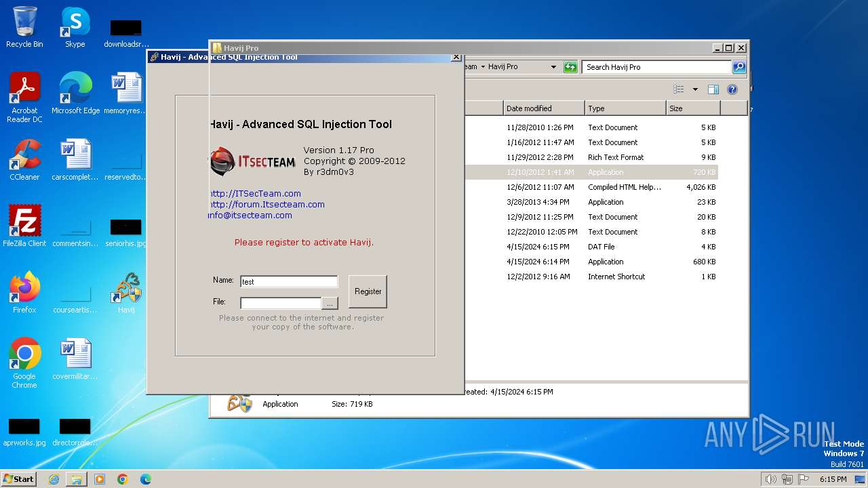The height and width of the screenshot is (488, 868).
Task: Click the file browse "..." button
Action: (x=330, y=303)
